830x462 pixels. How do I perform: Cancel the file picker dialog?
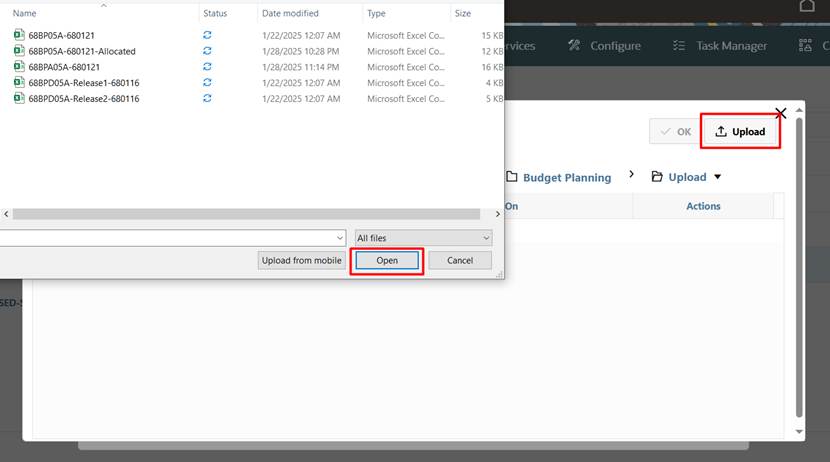coord(460,260)
